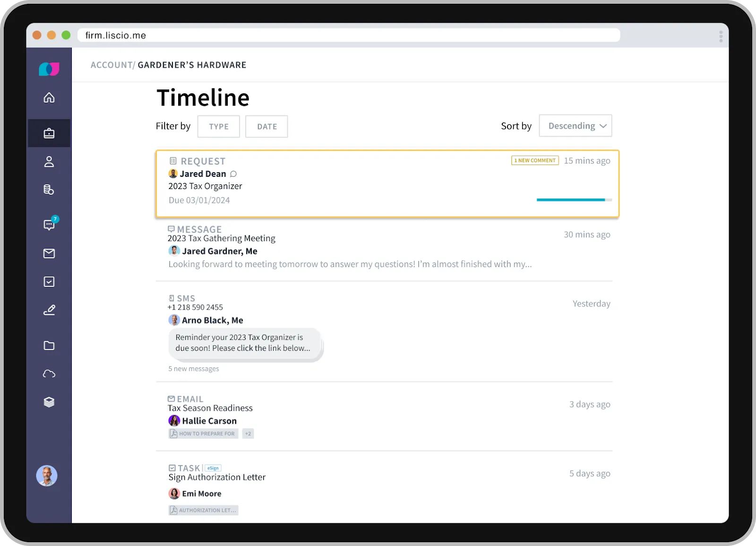Click the Jared Gardner, Me participants text
Viewport: 756px width, 546px height.
coord(220,251)
